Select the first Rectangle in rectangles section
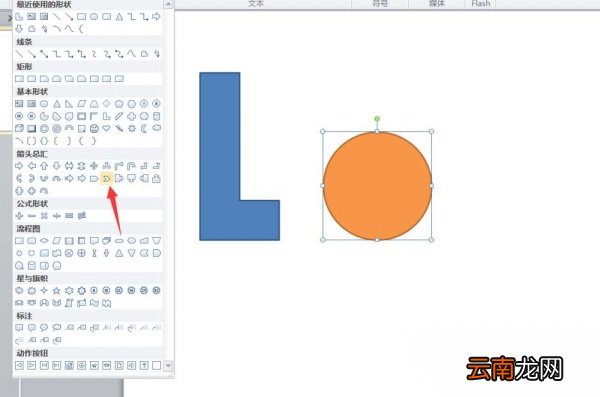 tap(19, 78)
